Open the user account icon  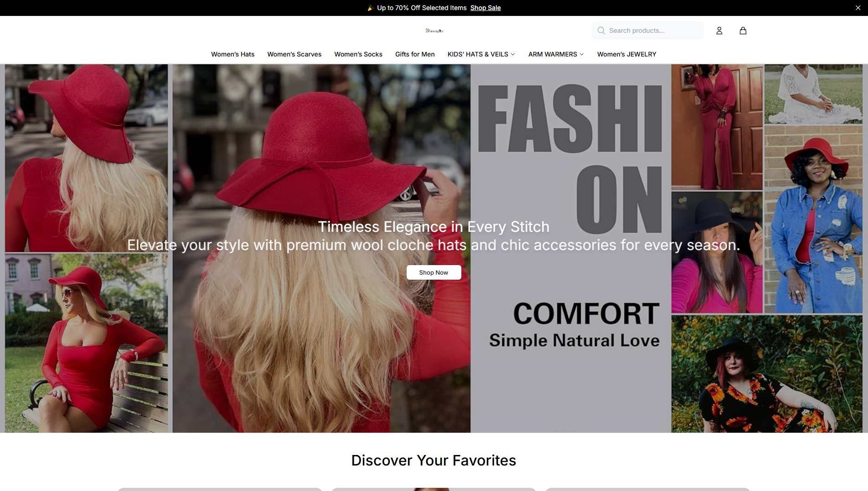pyautogui.click(x=719, y=31)
